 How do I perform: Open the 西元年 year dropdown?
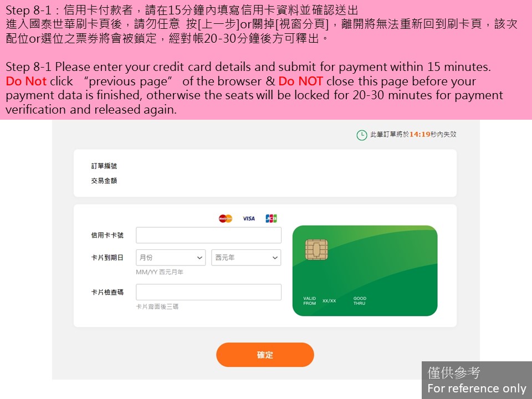(x=246, y=258)
